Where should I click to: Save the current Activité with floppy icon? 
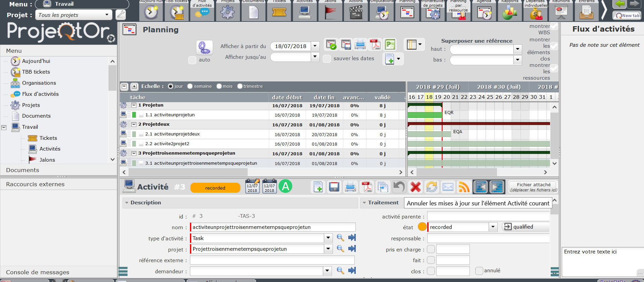[x=334, y=187]
